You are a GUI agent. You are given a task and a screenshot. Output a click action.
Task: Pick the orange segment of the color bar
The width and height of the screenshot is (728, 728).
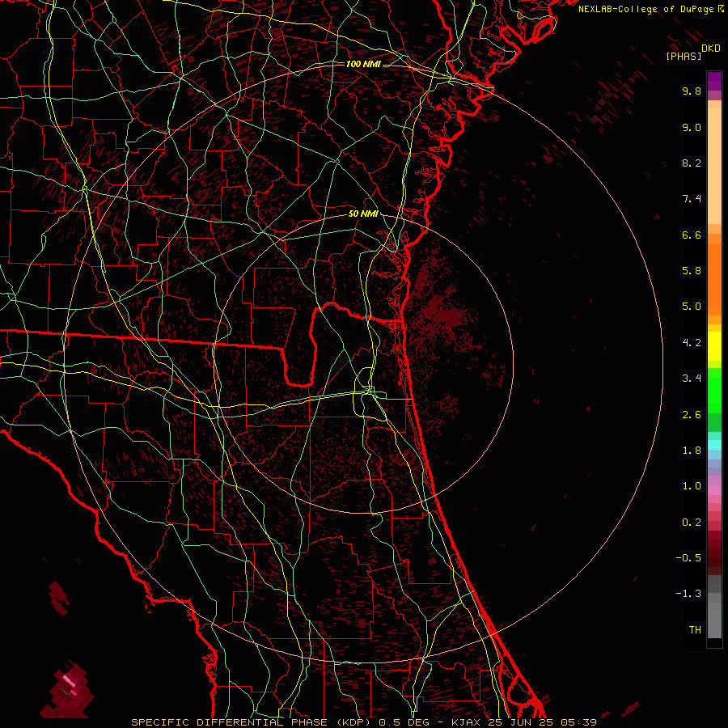click(714, 278)
